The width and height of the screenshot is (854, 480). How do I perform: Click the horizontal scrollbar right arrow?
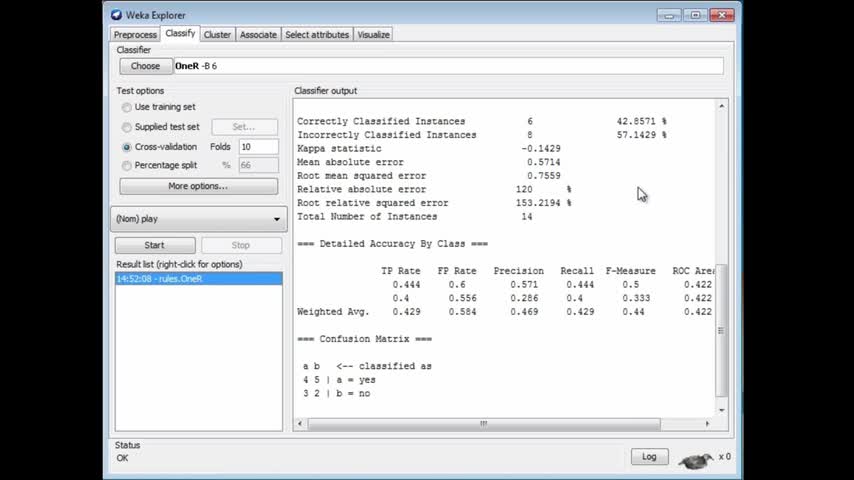pos(707,423)
